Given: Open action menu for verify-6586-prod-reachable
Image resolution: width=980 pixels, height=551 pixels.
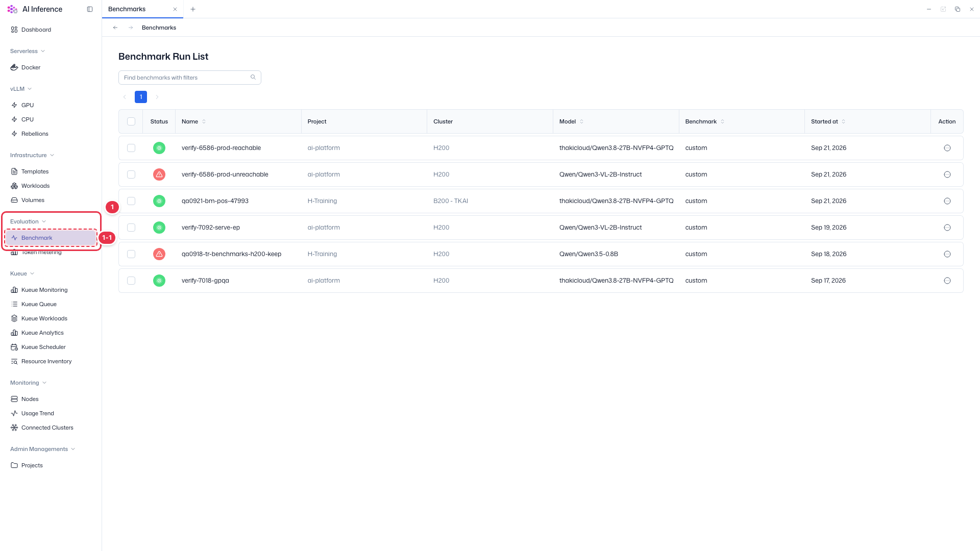Looking at the screenshot, I should tap(947, 148).
